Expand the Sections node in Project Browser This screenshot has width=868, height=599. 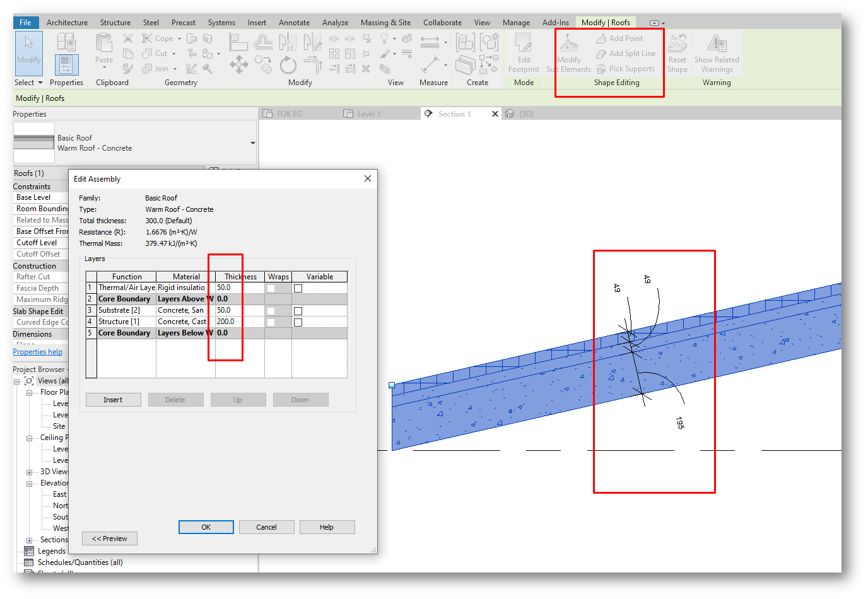(29, 540)
